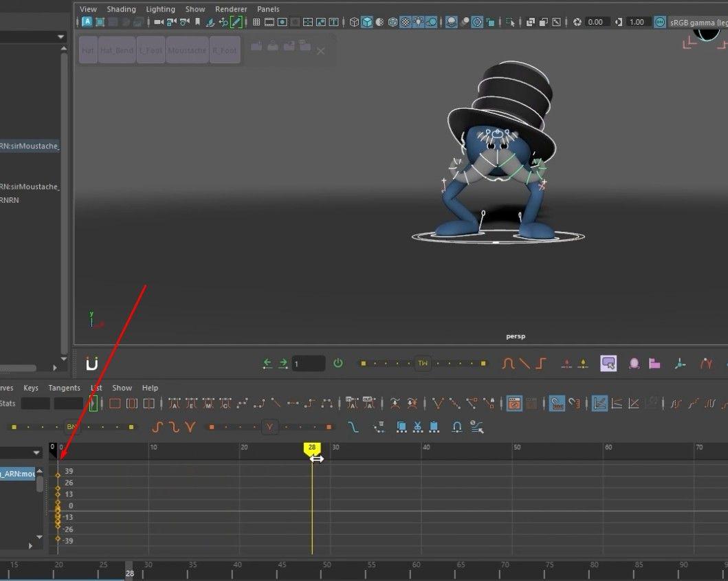This screenshot has width=728, height=581.
Task: Open the dropdown arrow above the outliner list
Action: (x=60, y=36)
